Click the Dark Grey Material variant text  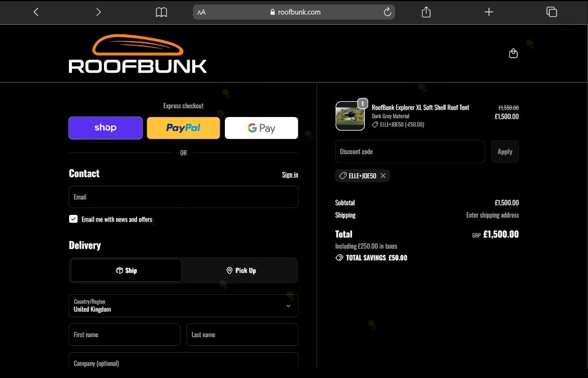(x=390, y=116)
